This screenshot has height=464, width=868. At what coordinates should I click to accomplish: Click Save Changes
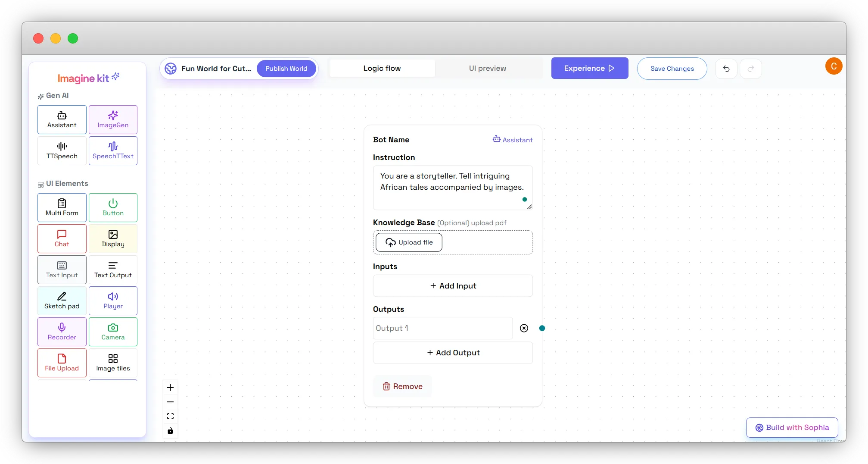[x=672, y=68]
